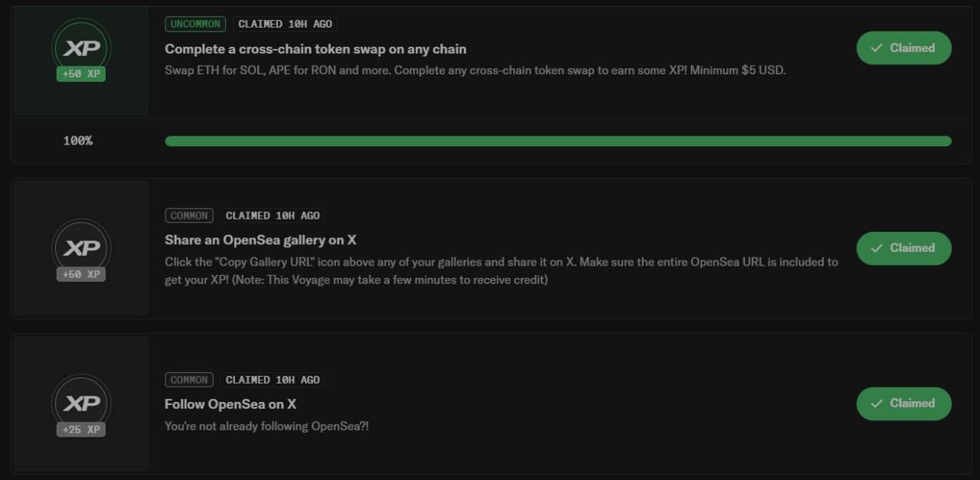Click the XP icon for Follow OpenSea on X
Image resolution: width=980 pixels, height=480 pixels.
[81, 403]
